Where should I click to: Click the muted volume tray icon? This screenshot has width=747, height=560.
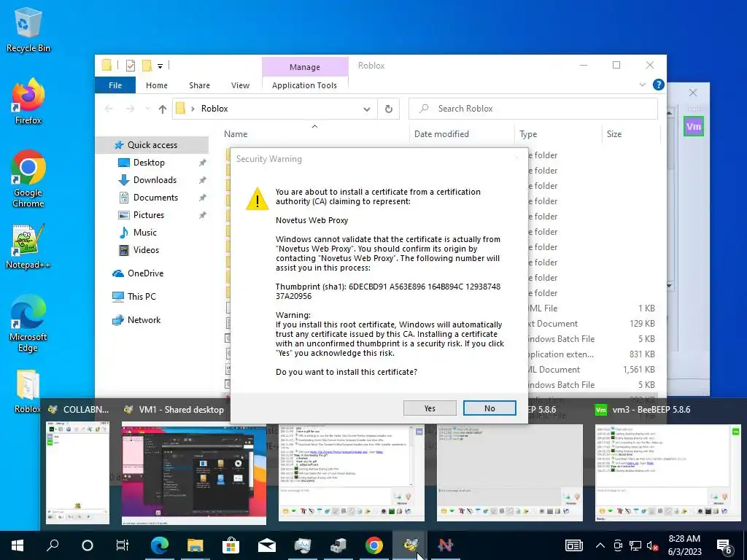[653, 545]
